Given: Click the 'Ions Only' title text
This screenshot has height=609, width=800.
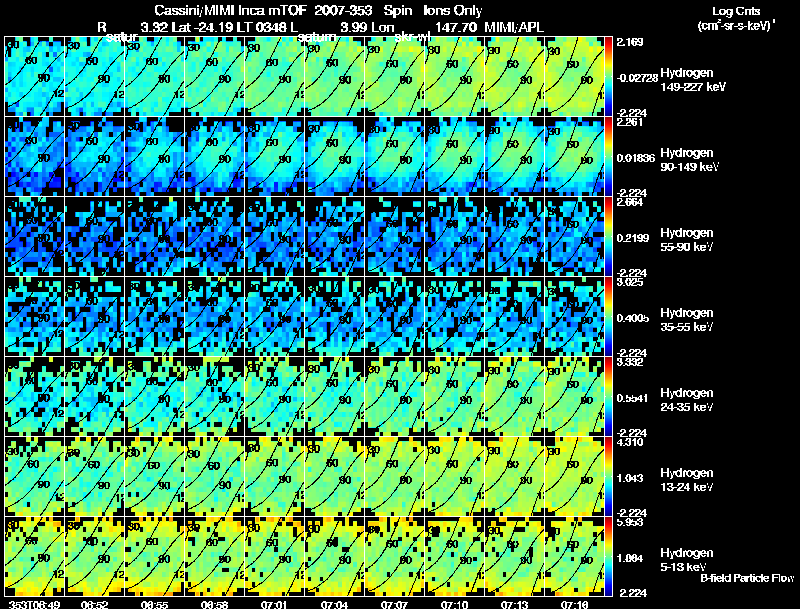Looking at the screenshot, I should click(453, 11).
